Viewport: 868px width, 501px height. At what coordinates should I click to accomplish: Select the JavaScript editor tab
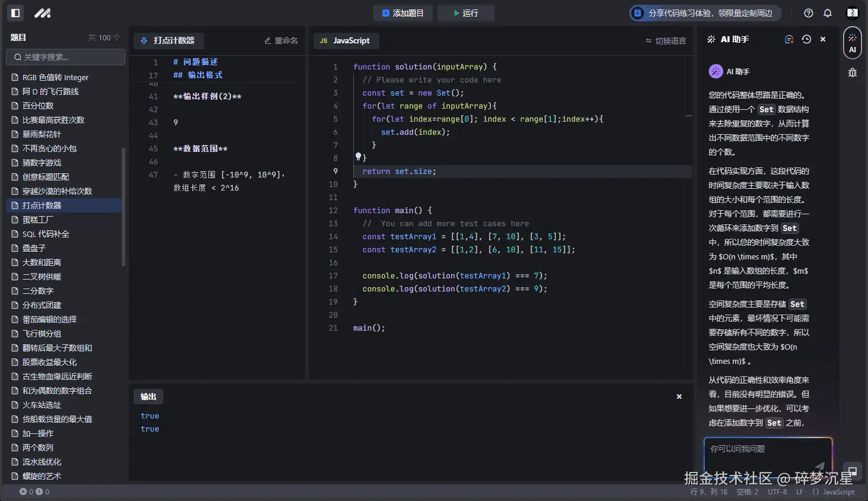click(x=346, y=41)
